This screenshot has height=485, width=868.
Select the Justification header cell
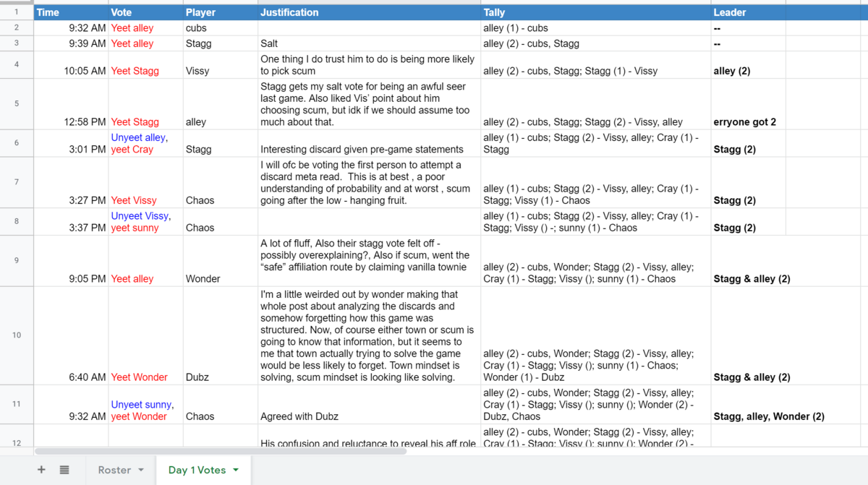[369, 12]
